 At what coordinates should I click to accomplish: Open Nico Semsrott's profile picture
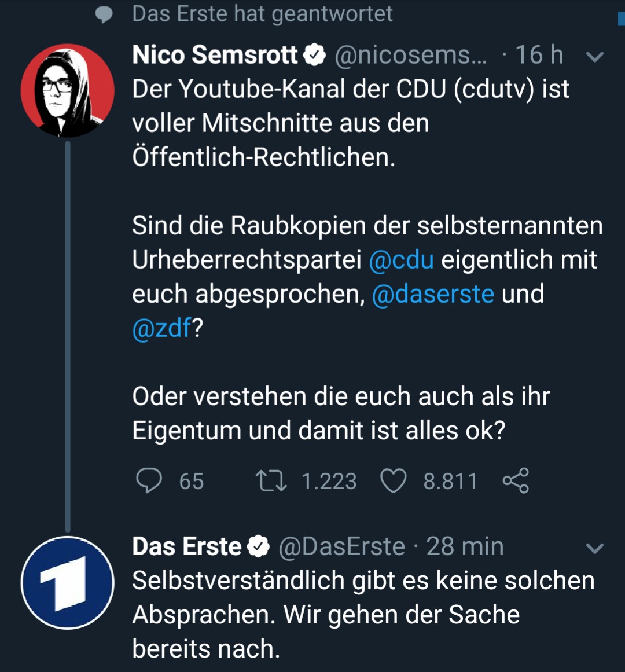67,91
